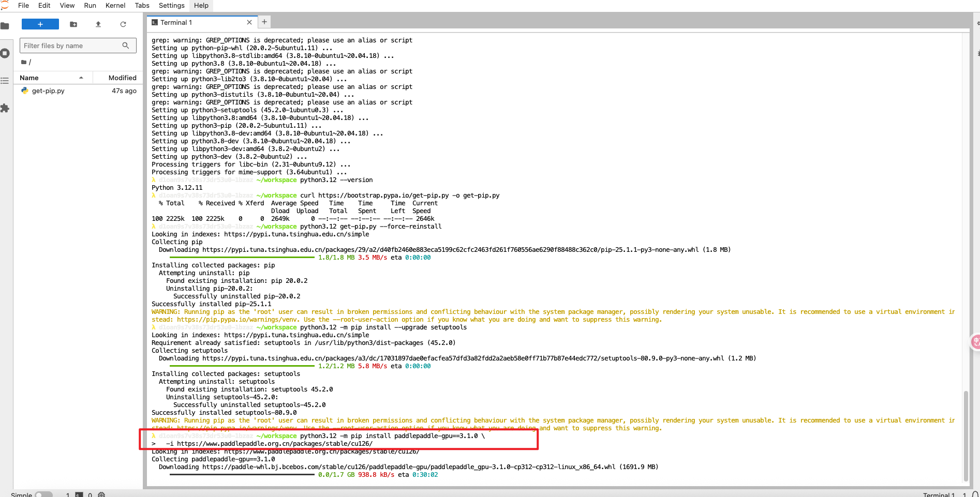Switch to the Terminal 1 tab
Image resolution: width=980 pixels, height=497 pixels.
click(202, 22)
